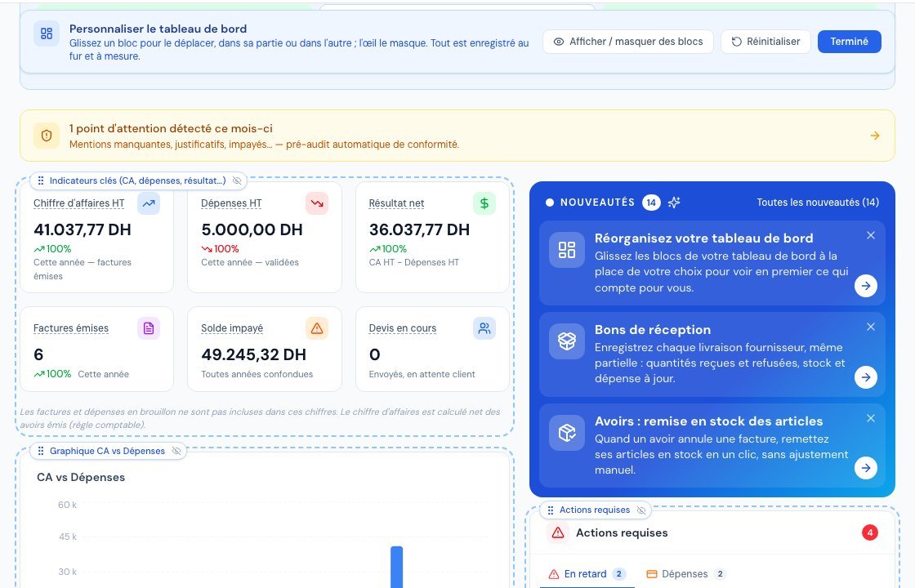
Task: Hide the Actions requises block
Action: 641,510
